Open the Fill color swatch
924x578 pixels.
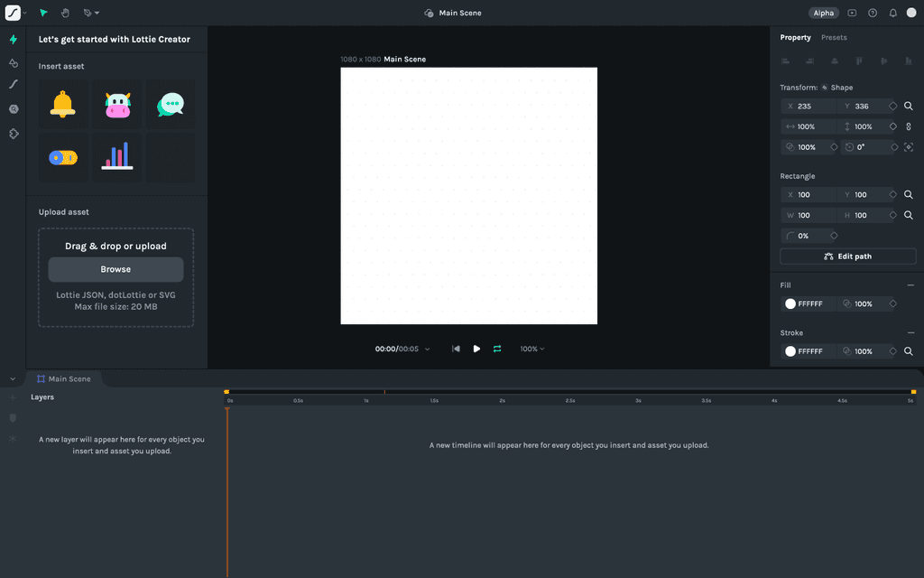click(790, 303)
